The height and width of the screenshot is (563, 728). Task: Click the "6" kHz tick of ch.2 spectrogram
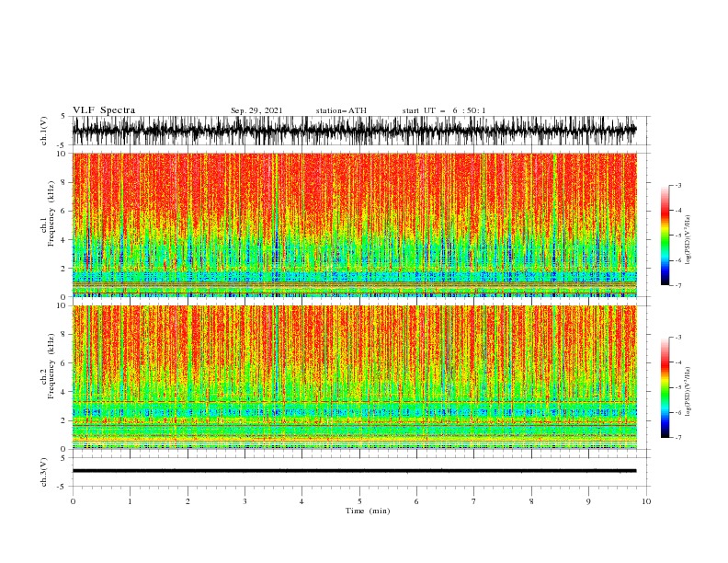pyautogui.click(x=64, y=363)
